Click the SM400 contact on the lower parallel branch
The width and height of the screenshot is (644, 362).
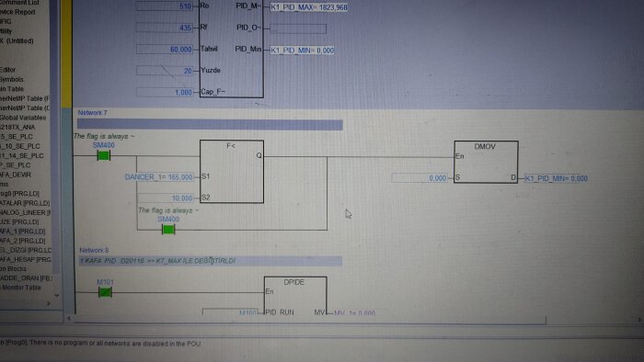point(168,230)
